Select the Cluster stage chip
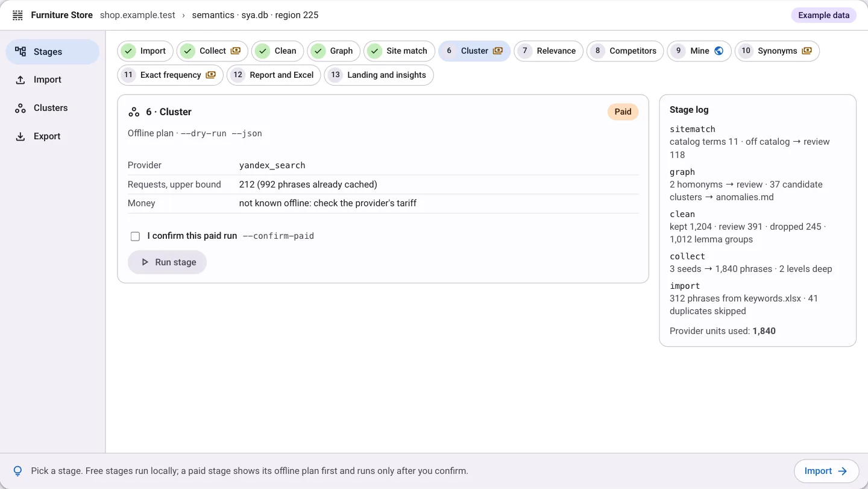Viewport: 868px width, 489px height. 474,51
